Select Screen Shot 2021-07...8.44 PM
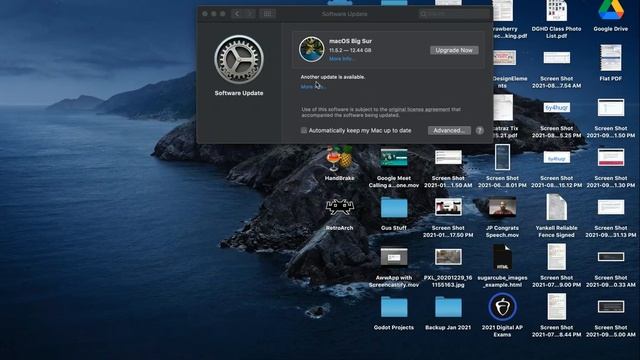 click(x=556, y=307)
